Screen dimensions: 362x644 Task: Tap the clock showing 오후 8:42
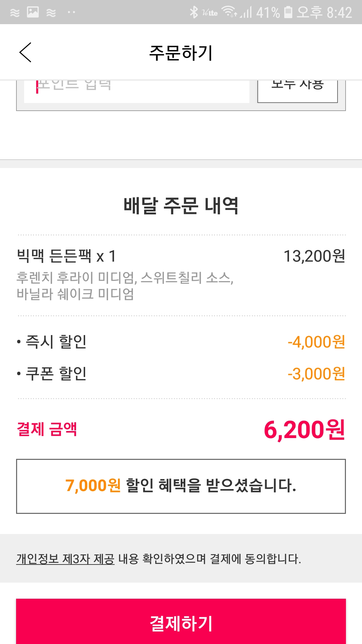click(x=324, y=12)
